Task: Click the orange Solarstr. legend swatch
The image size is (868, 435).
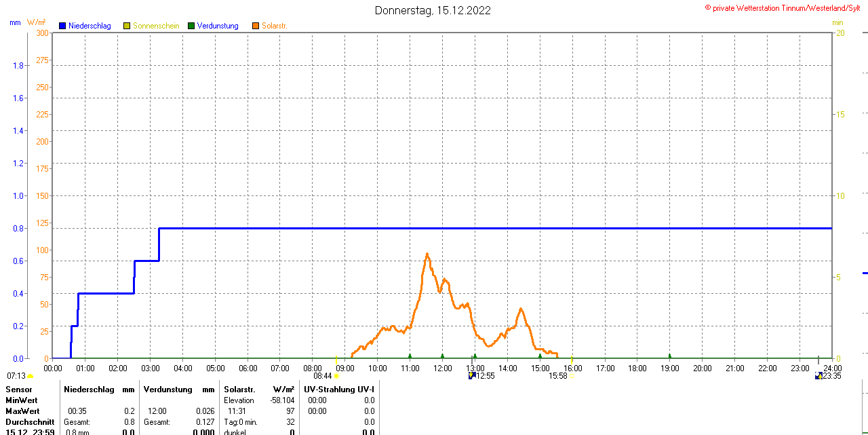Action: click(255, 26)
